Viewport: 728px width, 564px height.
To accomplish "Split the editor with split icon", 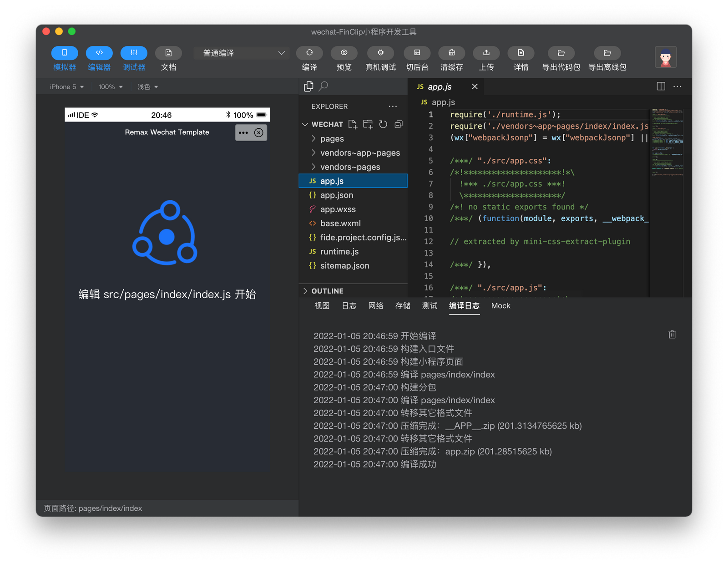I will coord(661,86).
